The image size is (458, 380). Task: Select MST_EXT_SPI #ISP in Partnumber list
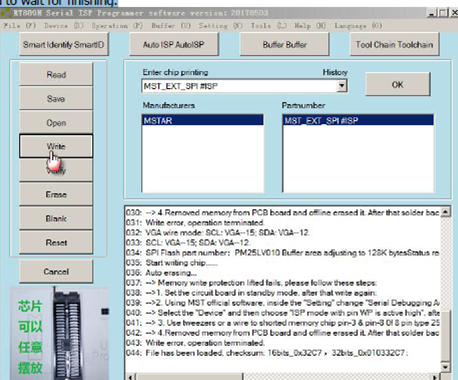coord(358,120)
